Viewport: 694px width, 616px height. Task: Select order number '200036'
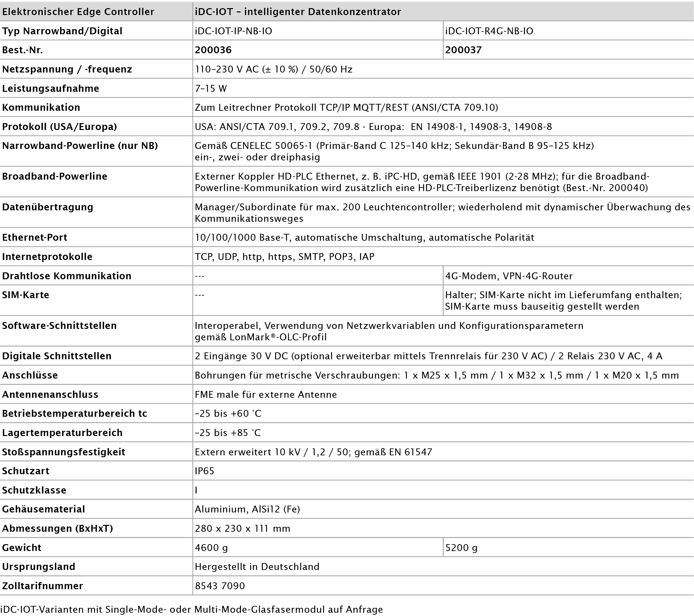pos(213,50)
